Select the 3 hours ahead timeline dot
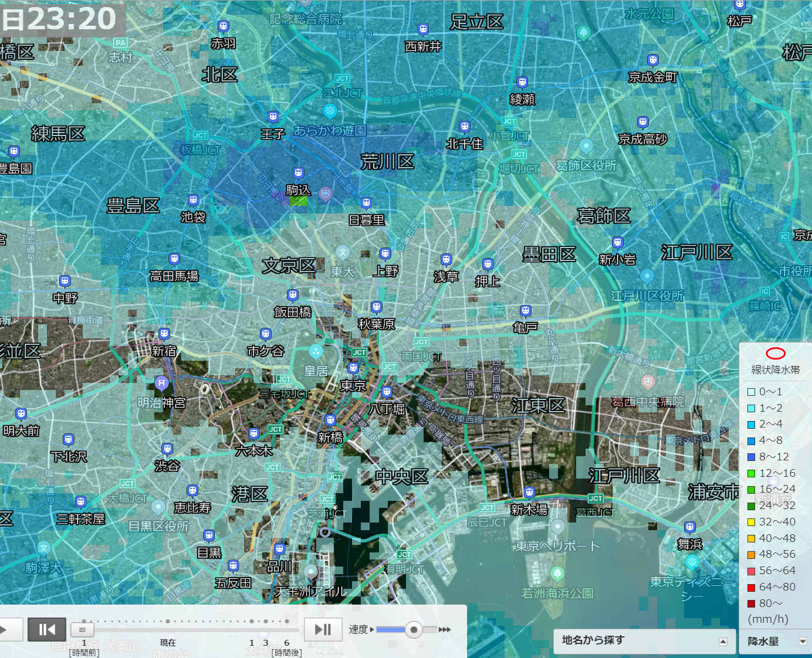Screen dimensions: 812x658 266,621
